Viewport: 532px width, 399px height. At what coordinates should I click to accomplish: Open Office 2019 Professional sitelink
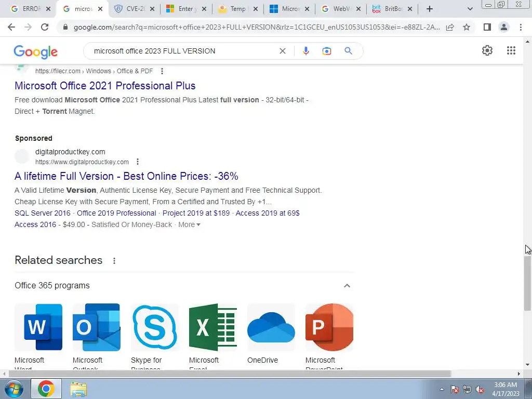[116, 213]
